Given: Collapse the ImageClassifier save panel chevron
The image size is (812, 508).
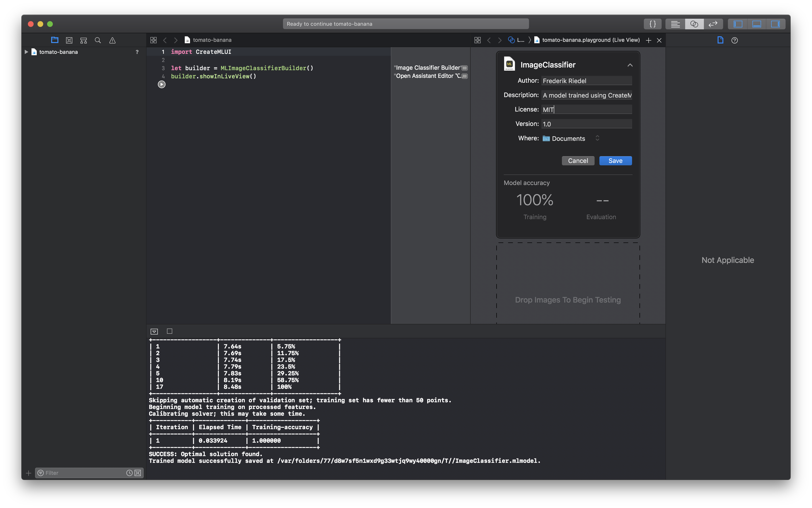Looking at the screenshot, I should point(630,65).
